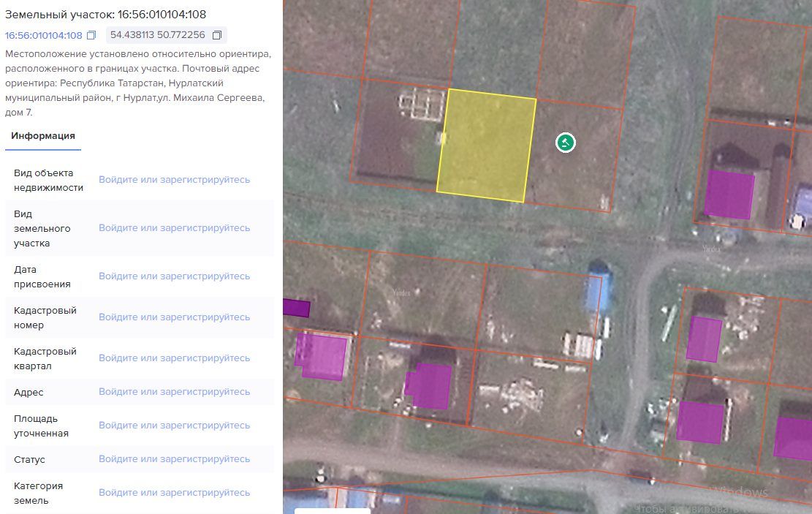Click the coordinates text 54.438113 50.772256
Image resolution: width=812 pixels, height=514 pixels.
click(x=157, y=34)
